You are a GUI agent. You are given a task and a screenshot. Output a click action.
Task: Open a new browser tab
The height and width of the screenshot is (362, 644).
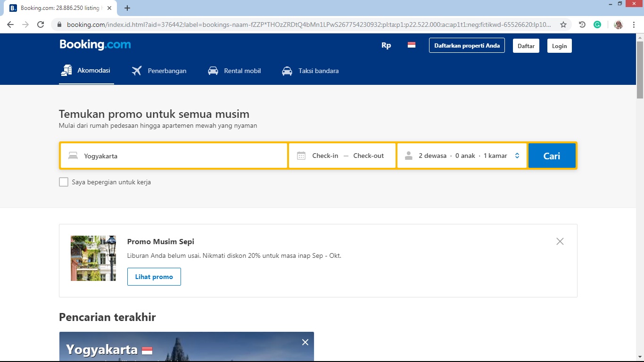pos(127,8)
